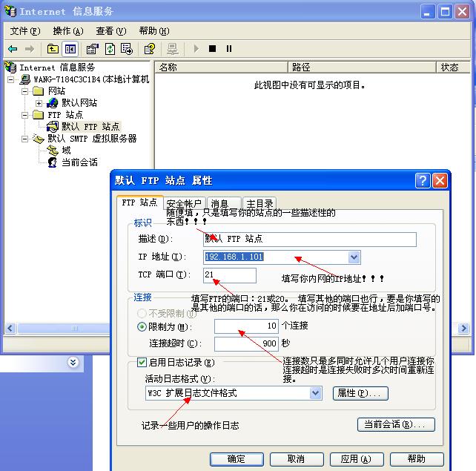The height and width of the screenshot is (471, 476).
Task: Click the dialog help question mark button
Action: 423,181
